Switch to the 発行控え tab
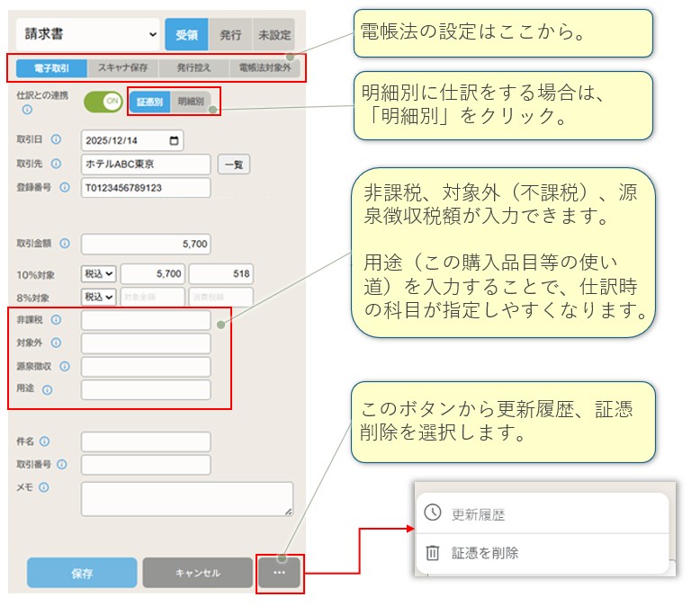The width and height of the screenshot is (700, 606). (193, 68)
